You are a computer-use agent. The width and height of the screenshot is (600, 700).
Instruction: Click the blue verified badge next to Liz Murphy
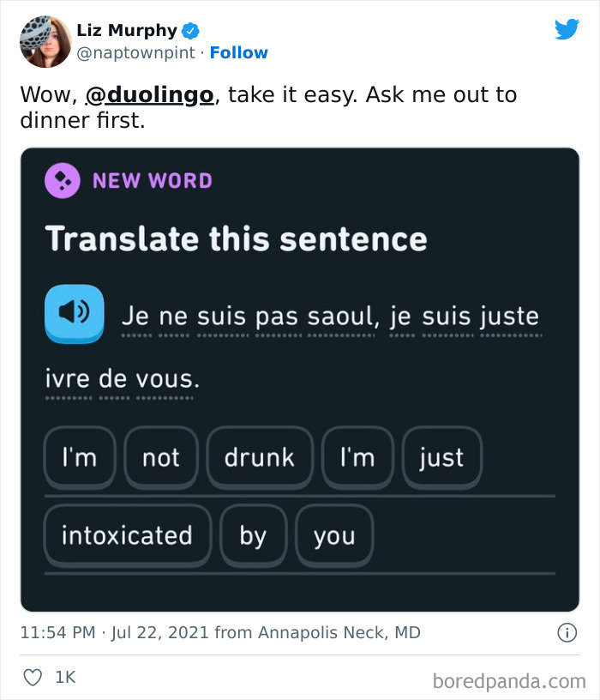pos(190,29)
